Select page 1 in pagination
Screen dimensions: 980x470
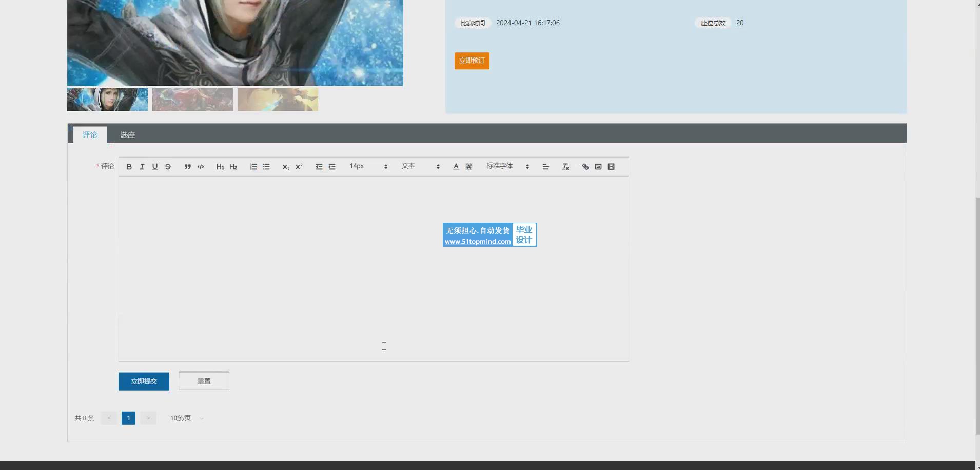click(129, 418)
